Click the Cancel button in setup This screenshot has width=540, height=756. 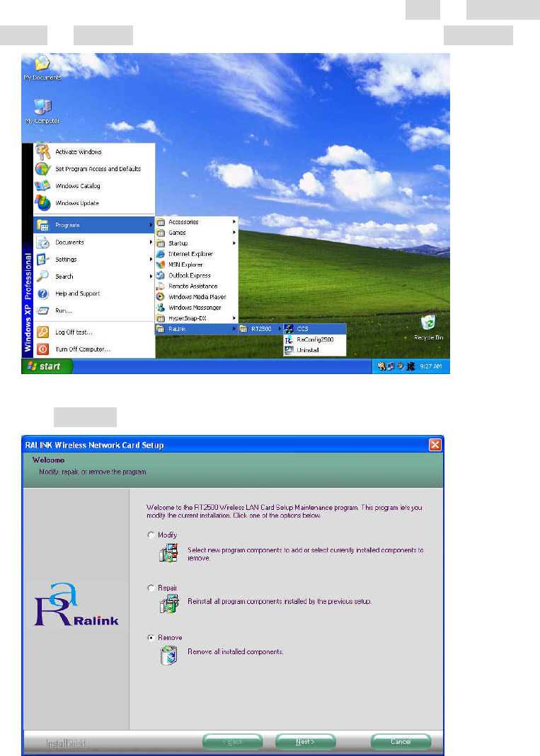click(x=401, y=742)
